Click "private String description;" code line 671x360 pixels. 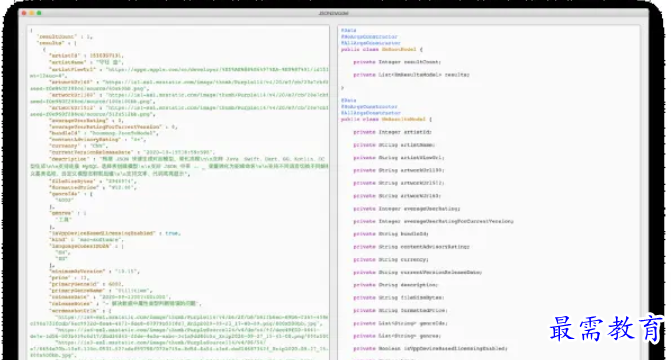click(x=396, y=285)
